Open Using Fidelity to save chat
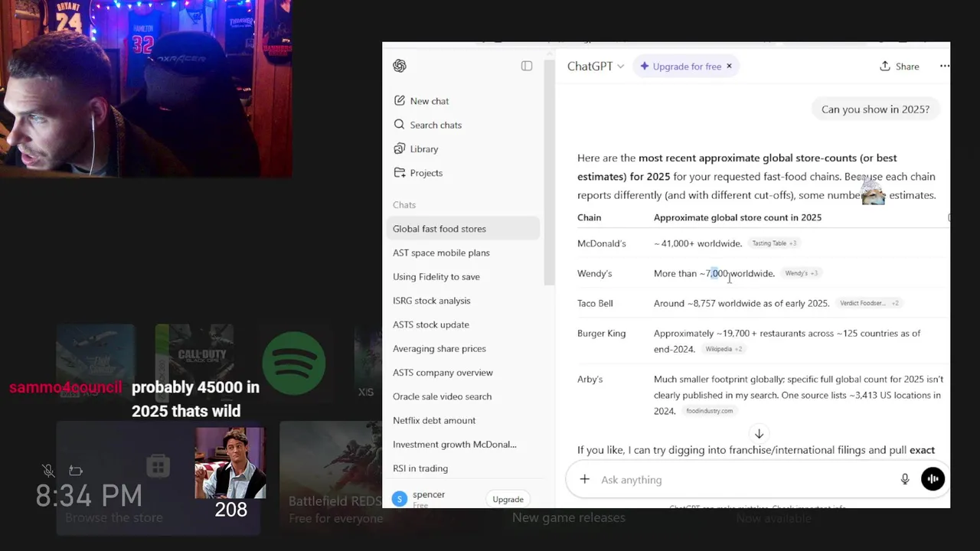This screenshot has height=551, width=980. click(x=463, y=276)
